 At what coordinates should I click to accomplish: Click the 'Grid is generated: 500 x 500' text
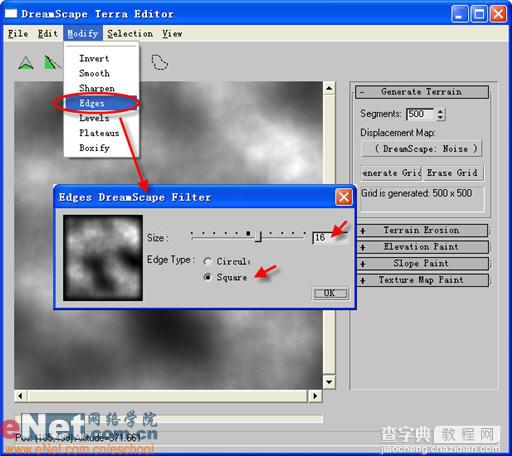click(x=416, y=193)
